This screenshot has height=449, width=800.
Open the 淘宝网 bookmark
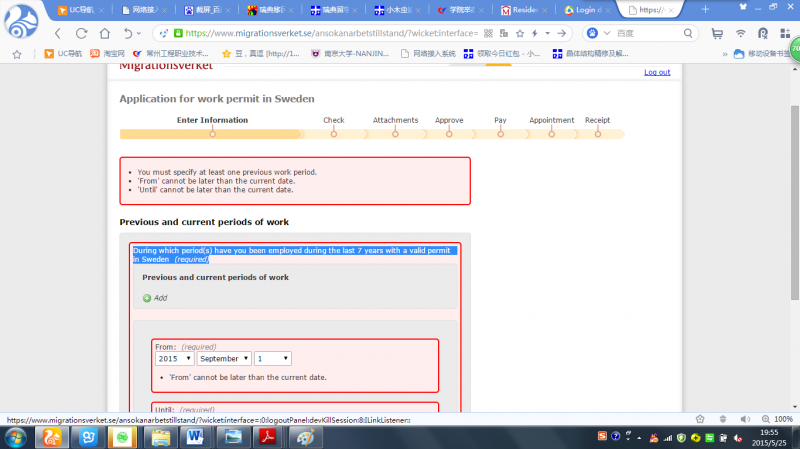click(107, 54)
